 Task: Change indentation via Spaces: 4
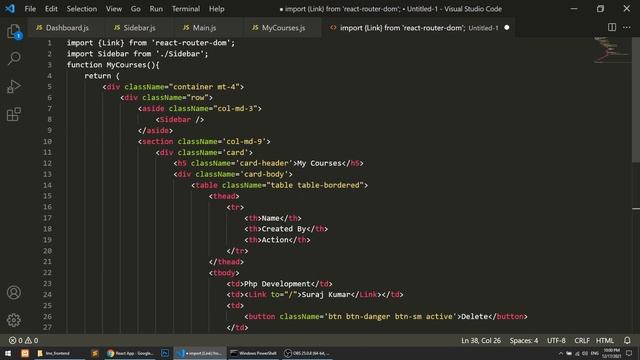524,340
